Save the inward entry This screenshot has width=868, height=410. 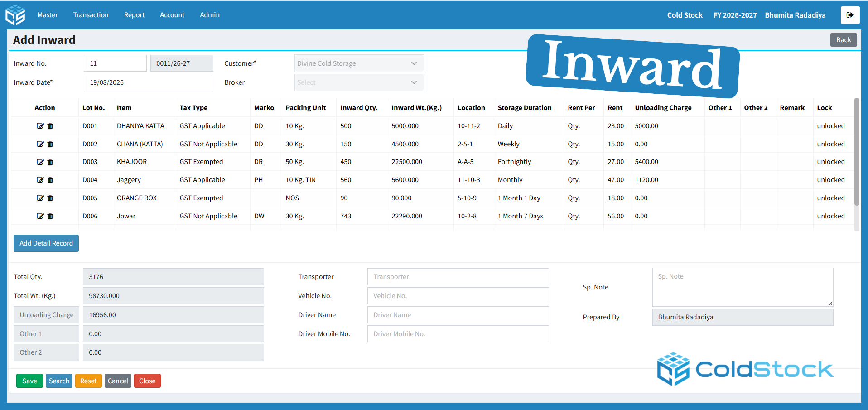29,381
